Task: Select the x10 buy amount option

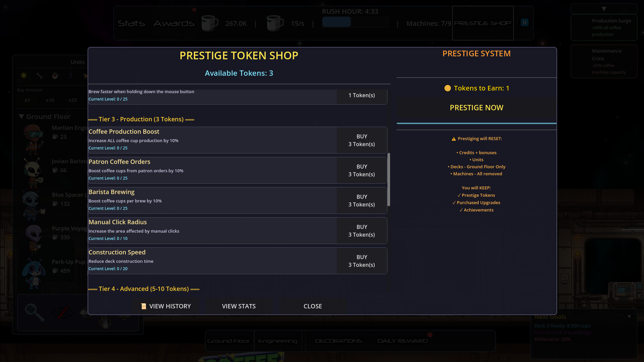Action: (x=50, y=100)
